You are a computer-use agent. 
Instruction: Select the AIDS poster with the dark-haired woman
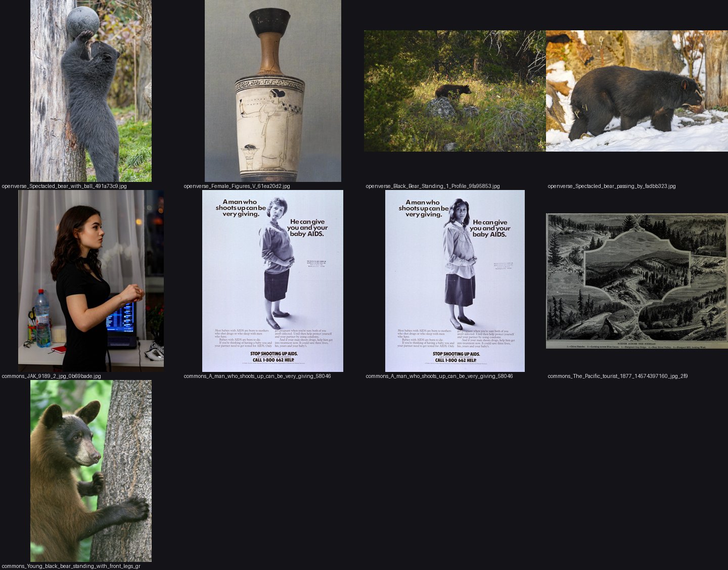click(455, 281)
